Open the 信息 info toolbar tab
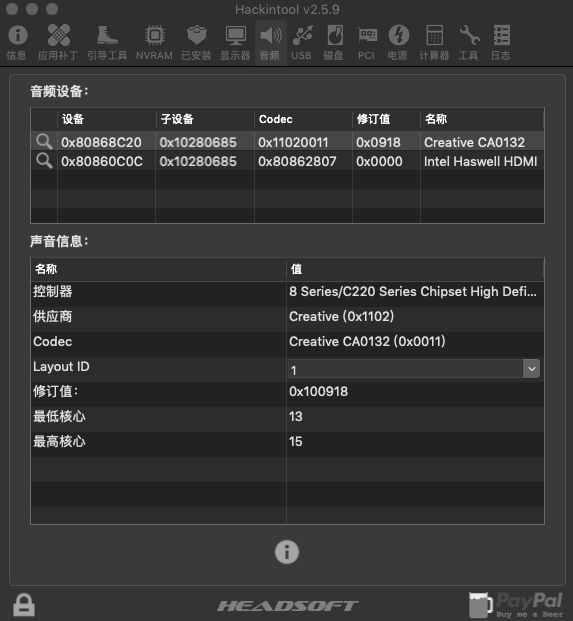573x621 pixels. click(x=17, y=42)
